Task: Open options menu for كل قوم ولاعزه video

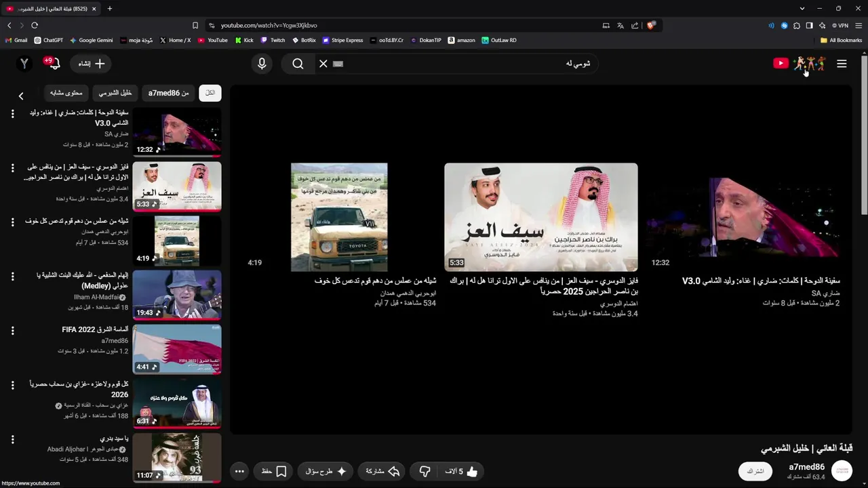Action: tap(12, 385)
